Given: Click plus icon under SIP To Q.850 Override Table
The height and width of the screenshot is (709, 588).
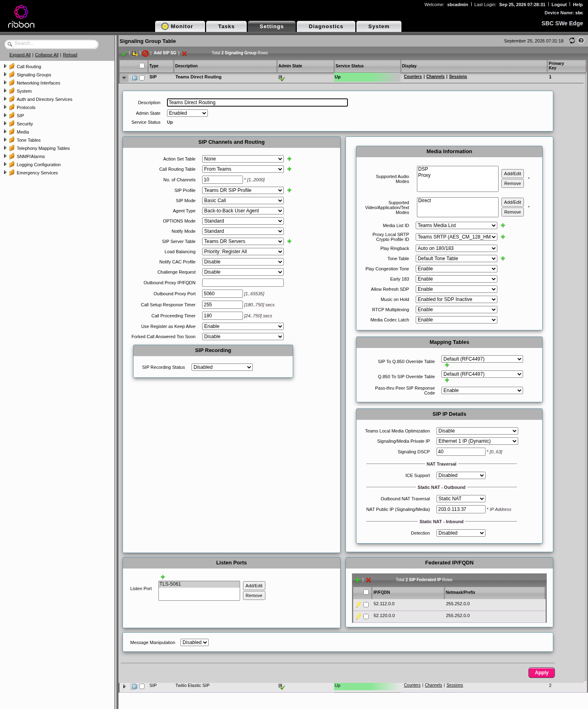Looking at the screenshot, I should click(447, 365).
